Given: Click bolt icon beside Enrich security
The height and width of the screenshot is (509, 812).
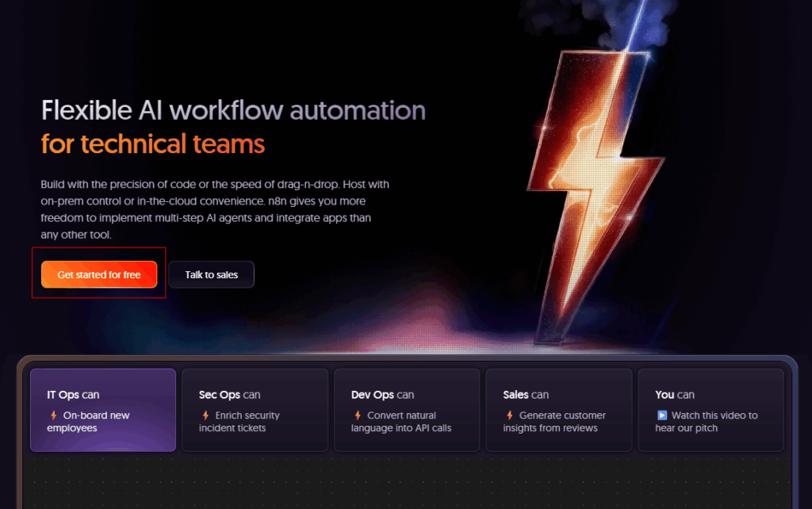Looking at the screenshot, I should pyautogui.click(x=205, y=415).
